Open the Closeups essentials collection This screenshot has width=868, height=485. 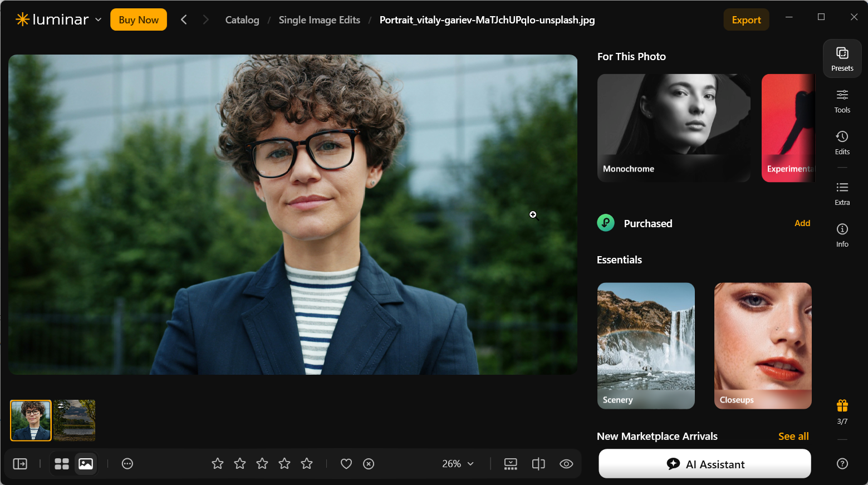pyautogui.click(x=763, y=346)
